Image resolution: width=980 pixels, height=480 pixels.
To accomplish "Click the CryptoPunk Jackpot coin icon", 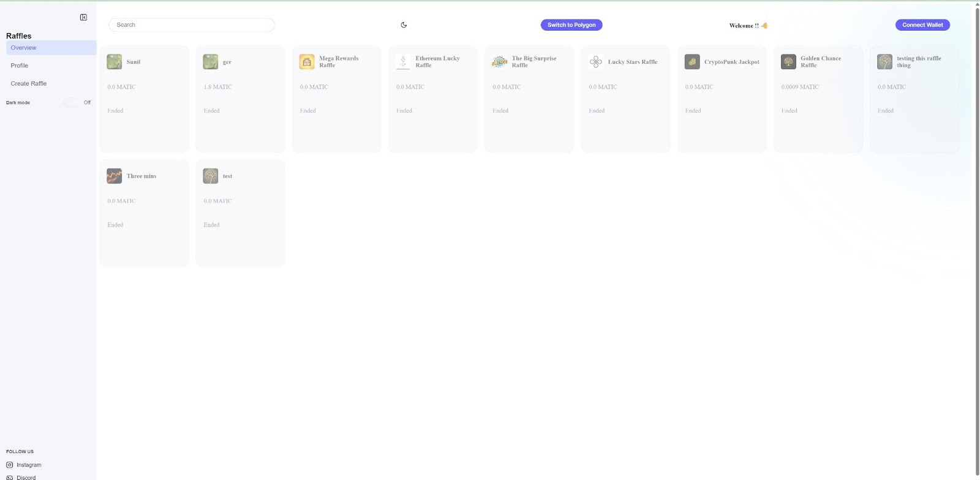I will click(692, 62).
